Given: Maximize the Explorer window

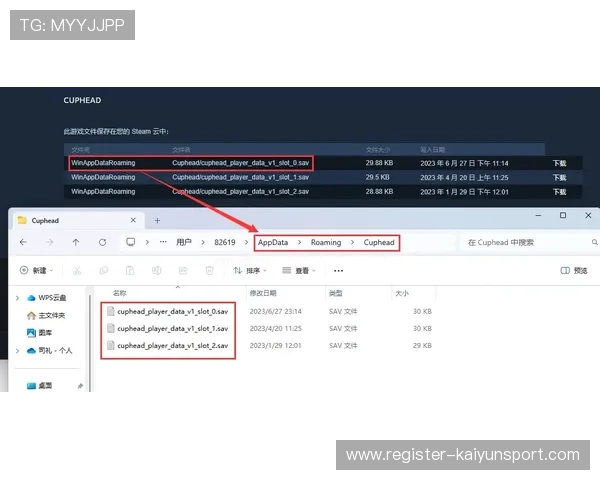Looking at the screenshot, I should [563, 216].
